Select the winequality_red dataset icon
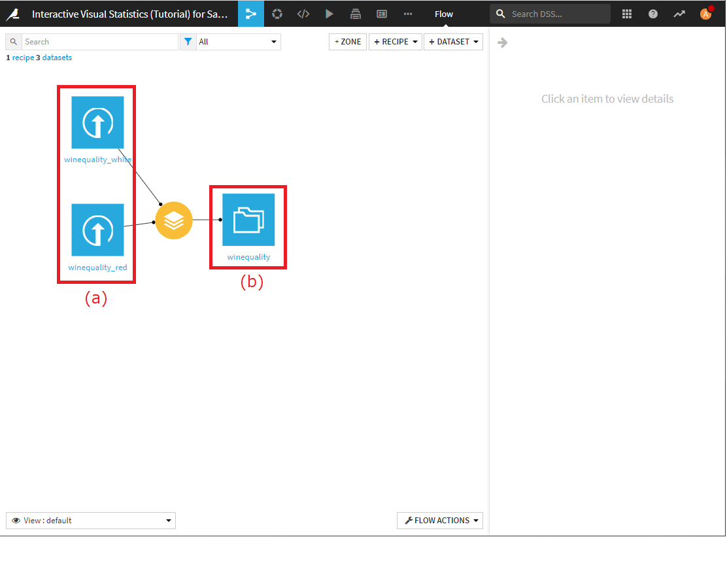The width and height of the screenshot is (727, 588). click(97, 230)
